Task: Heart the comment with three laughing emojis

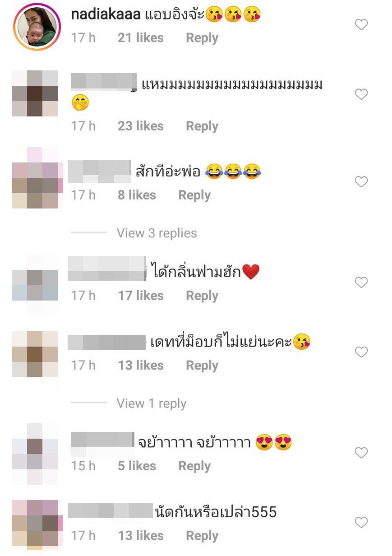Action: pyautogui.click(x=361, y=182)
